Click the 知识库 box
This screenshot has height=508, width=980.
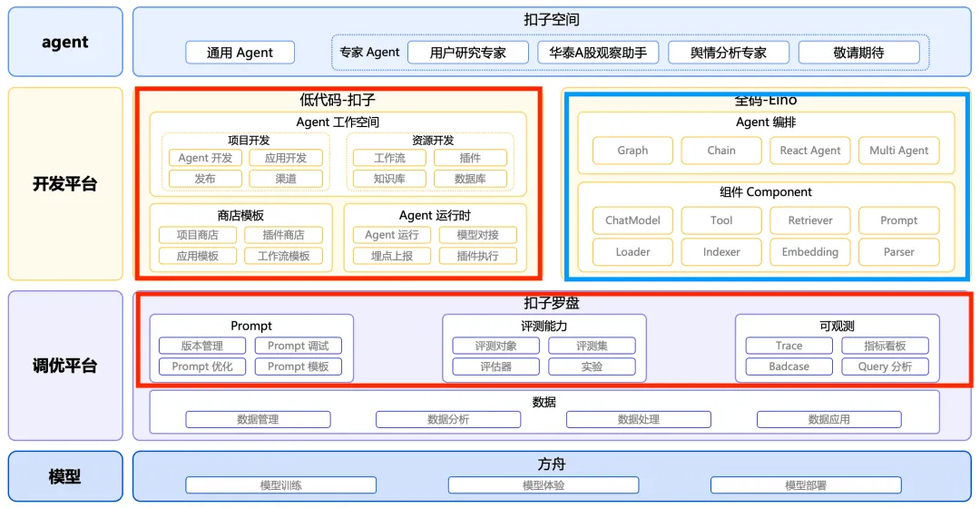pyautogui.click(x=389, y=179)
